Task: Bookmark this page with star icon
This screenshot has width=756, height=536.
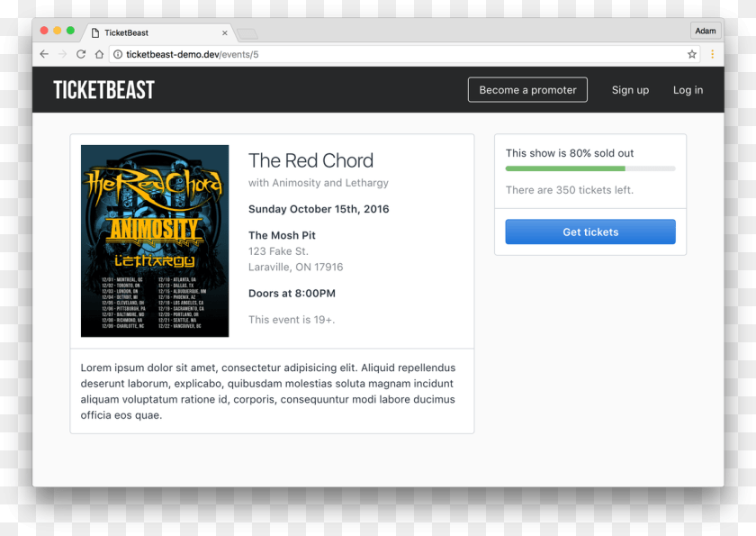Action: pos(692,54)
